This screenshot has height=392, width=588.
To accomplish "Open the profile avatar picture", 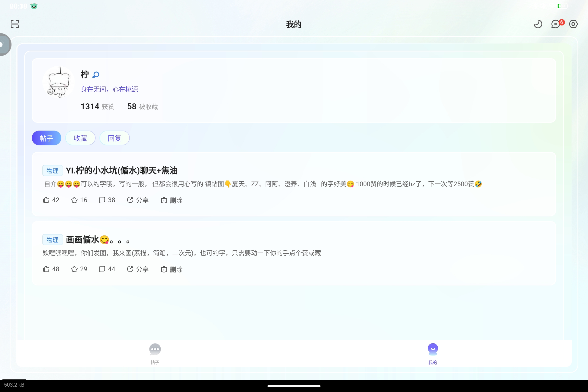I will click(58, 82).
